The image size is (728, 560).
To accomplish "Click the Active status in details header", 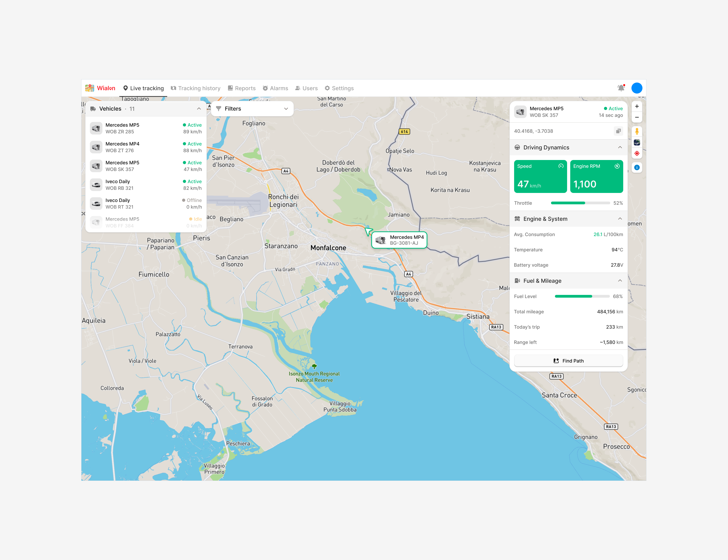I will pyautogui.click(x=613, y=109).
